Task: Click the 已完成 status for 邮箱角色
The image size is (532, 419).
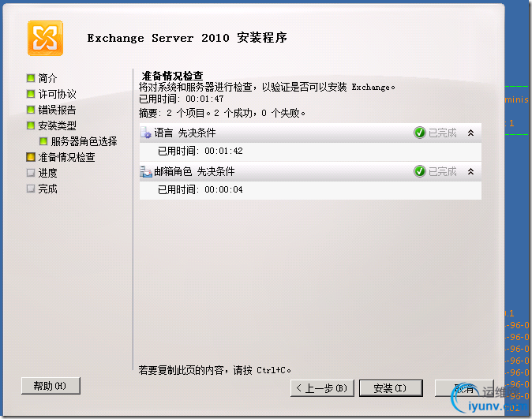Action: coord(443,172)
